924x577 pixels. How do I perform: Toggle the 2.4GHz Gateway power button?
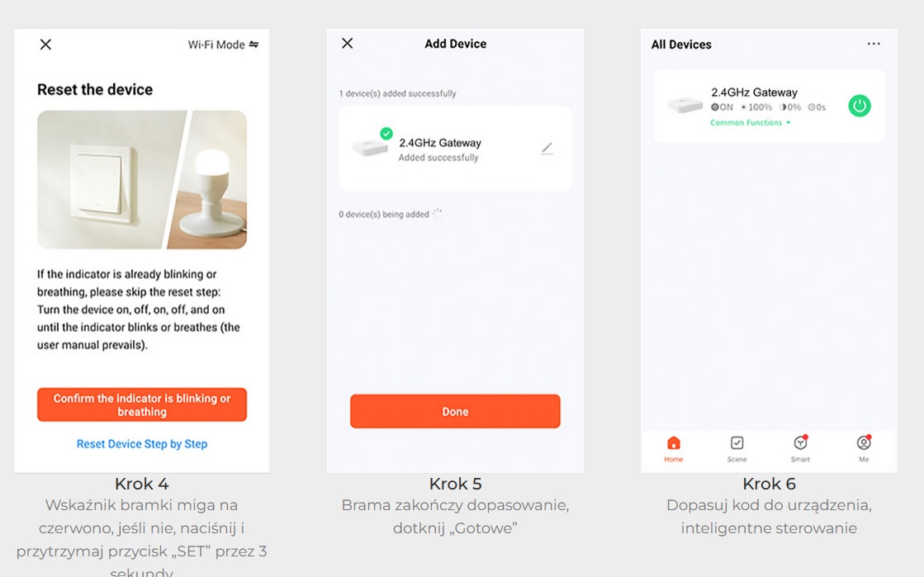pyautogui.click(x=860, y=106)
